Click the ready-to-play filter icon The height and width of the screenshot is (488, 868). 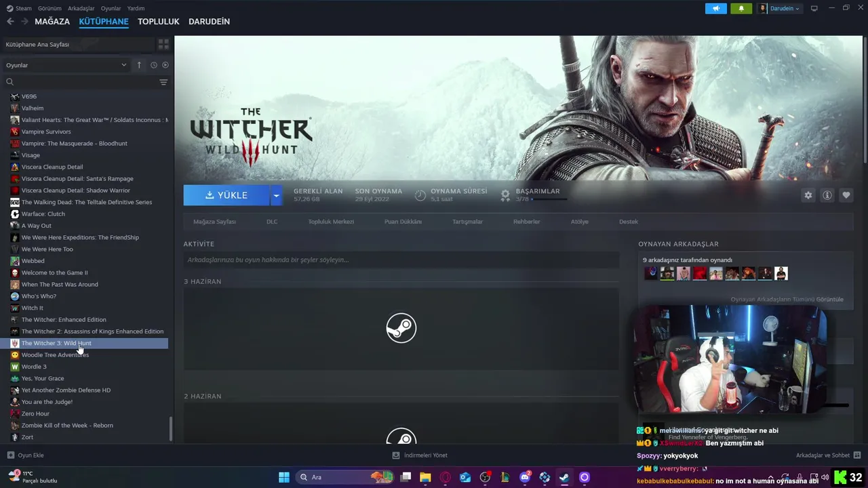(x=165, y=65)
